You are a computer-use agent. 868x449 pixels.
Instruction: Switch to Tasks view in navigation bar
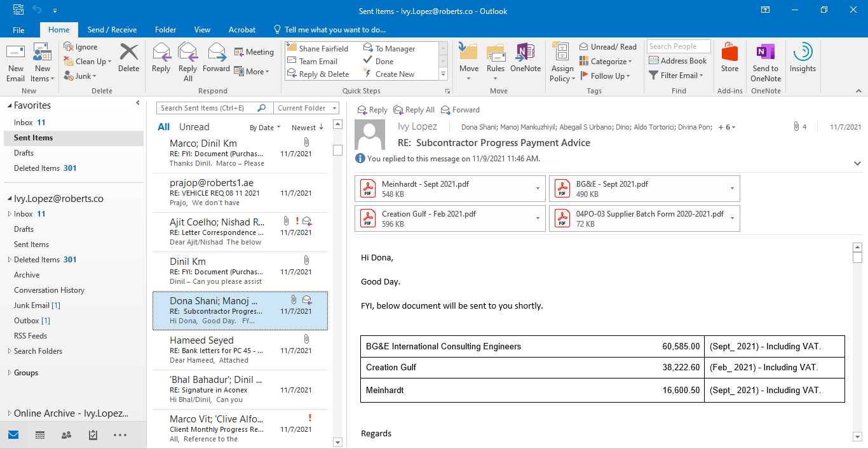coord(93,435)
